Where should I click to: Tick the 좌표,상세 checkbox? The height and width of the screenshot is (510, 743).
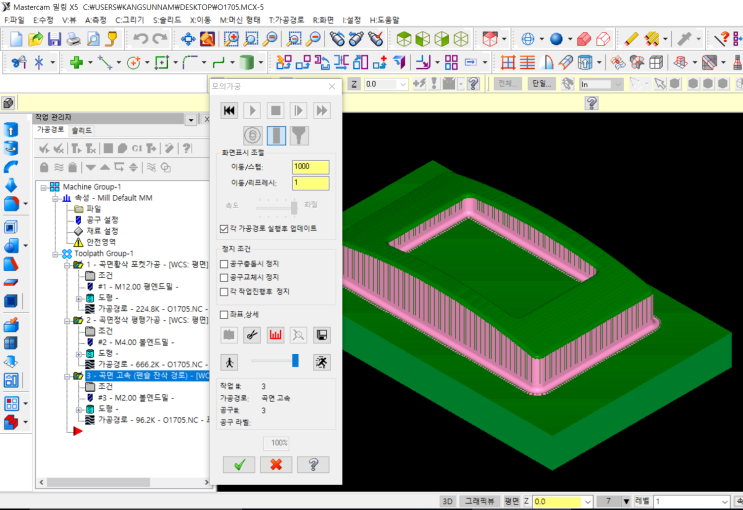225,314
